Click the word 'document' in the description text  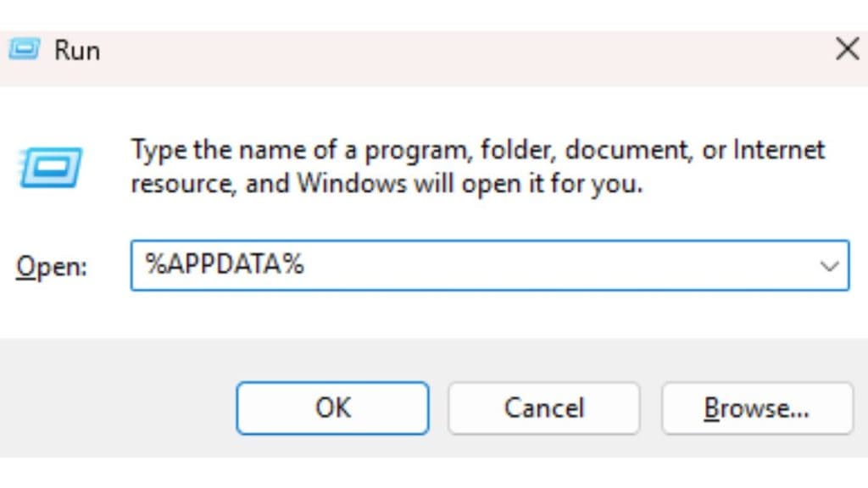628,150
